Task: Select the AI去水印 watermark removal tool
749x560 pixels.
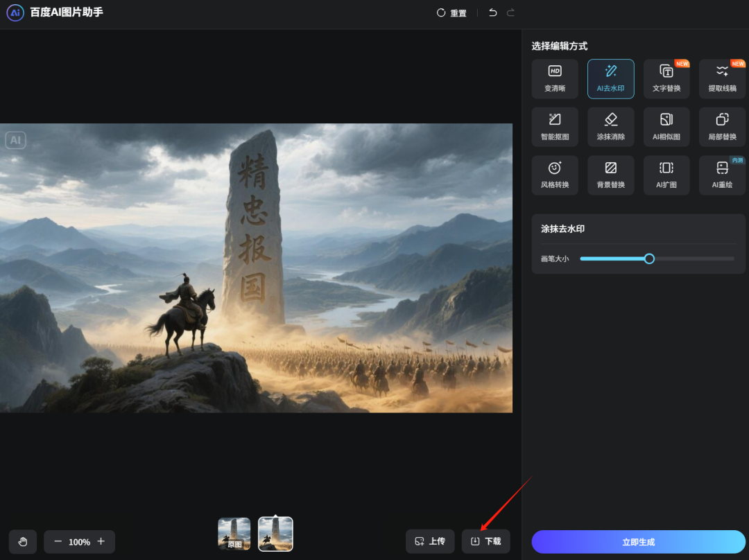Action: click(x=610, y=78)
